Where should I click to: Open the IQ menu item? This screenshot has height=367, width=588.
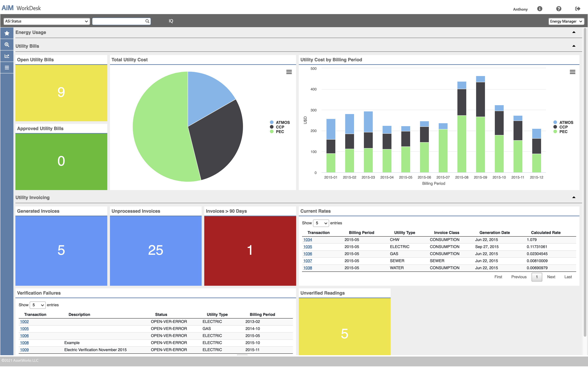pos(171,21)
